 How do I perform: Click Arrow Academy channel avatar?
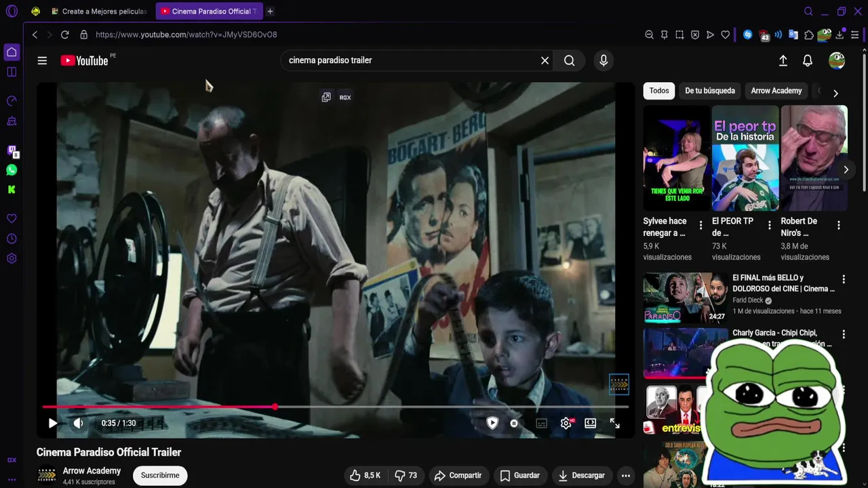(x=47, y=475)
